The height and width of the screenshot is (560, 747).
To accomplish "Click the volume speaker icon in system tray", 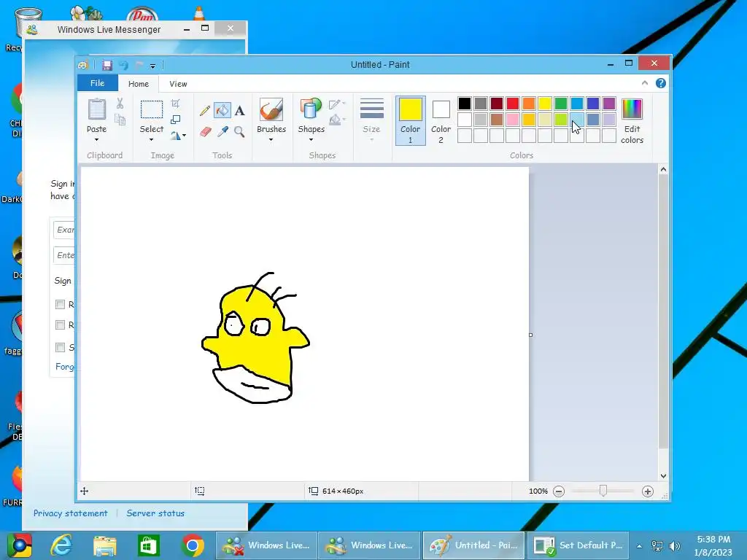I will pos(674,546).
